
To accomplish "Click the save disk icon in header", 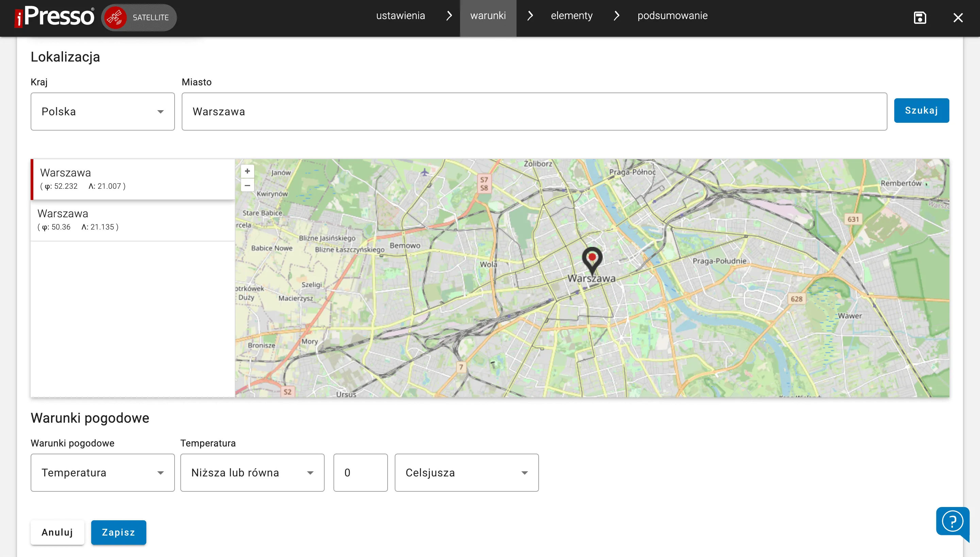I will (919, 18).
